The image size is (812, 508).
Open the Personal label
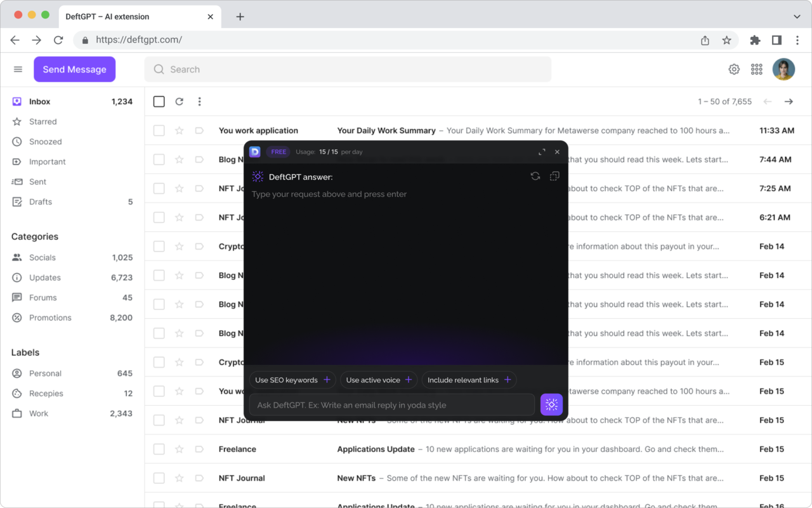[72, 373]
